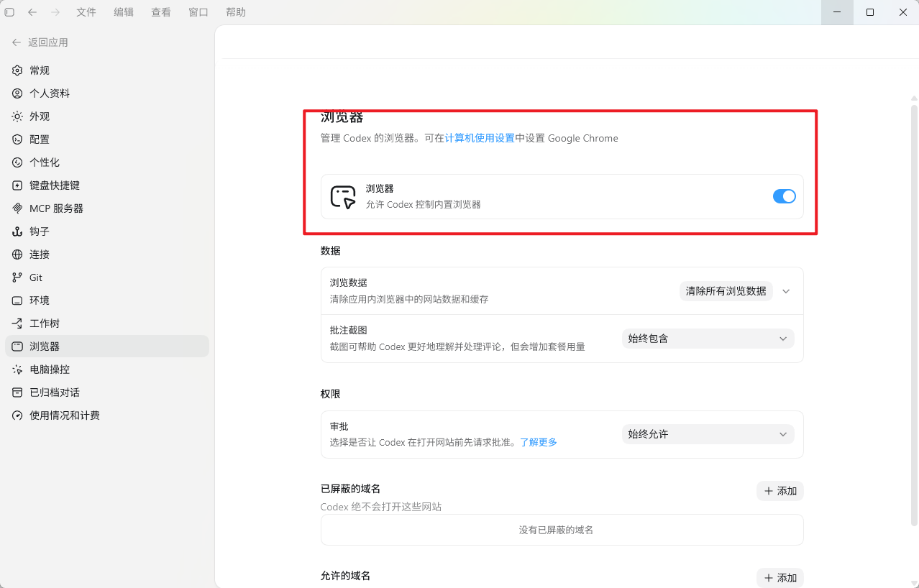This screenshot has height=588, width=919.
Task: Click the 允许的域名 heading
Action: [346, 576]
